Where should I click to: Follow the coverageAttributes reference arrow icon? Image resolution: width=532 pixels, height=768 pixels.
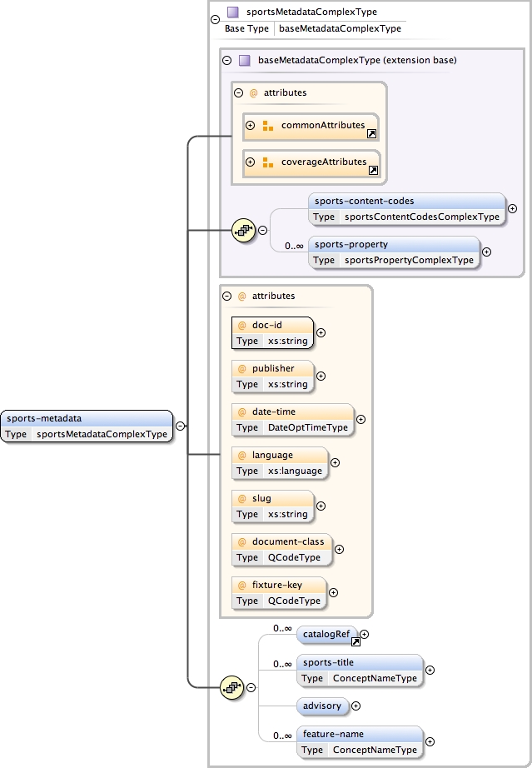374,170
